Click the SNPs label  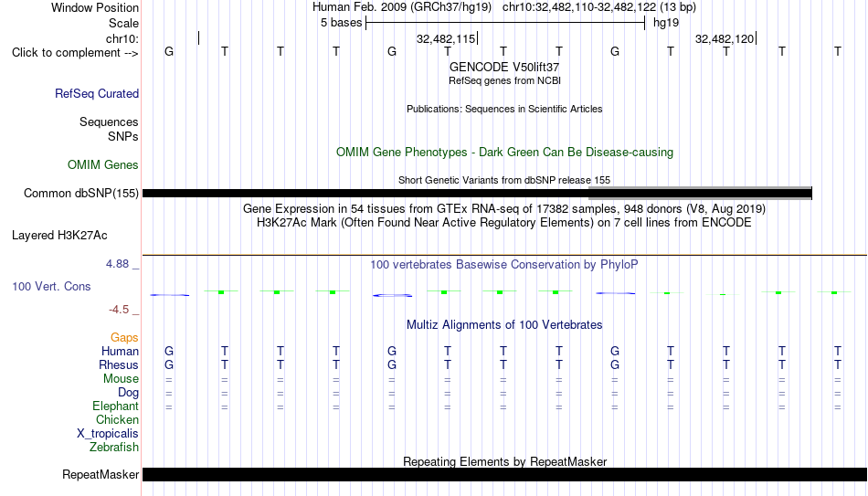(123, 136)
